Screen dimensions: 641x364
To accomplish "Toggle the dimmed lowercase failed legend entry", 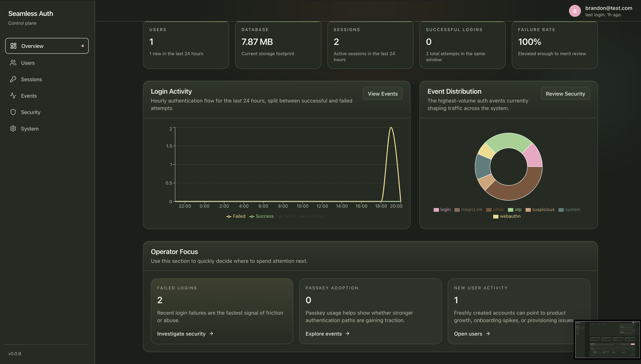I will [x=286, y=216].
